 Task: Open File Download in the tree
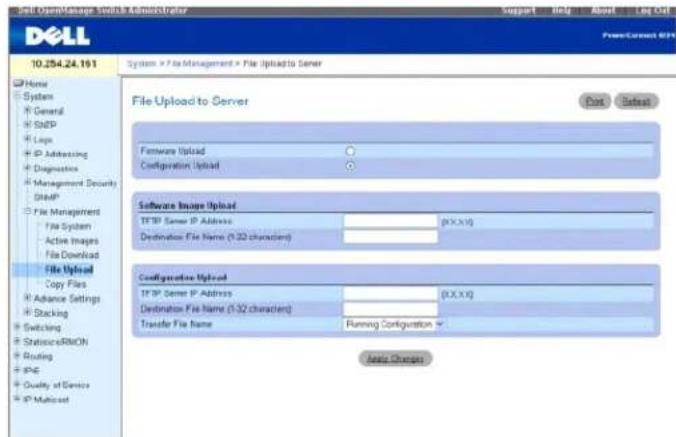point(72,255)
